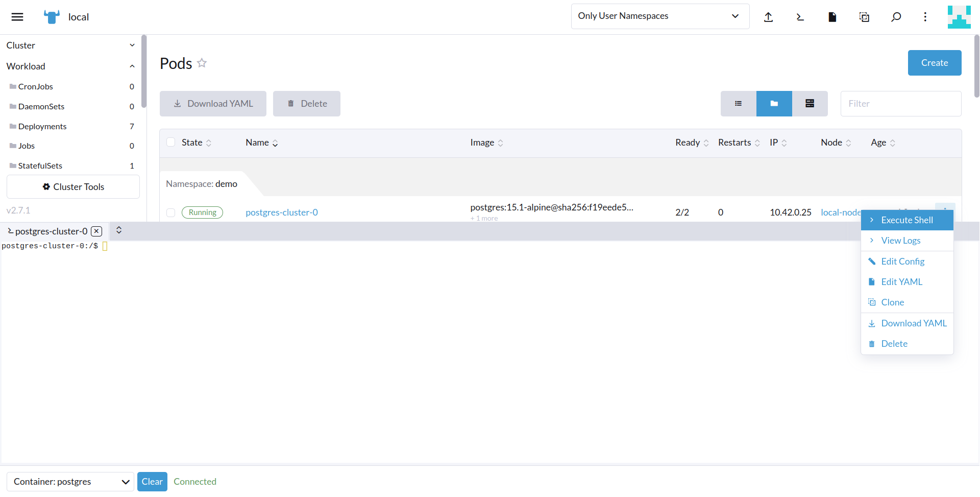Image resolution: width=980 pixels, height=497 pixels.
Task: Click the Rancher logo beside 'local'
Action: [x=51, y=16]
